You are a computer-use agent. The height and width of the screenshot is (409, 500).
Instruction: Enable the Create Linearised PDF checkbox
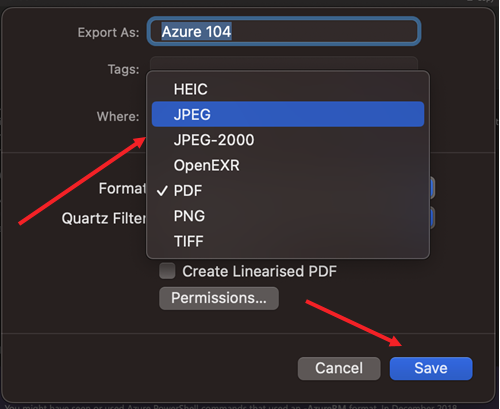pyautogui.click(x=167, y=271)
